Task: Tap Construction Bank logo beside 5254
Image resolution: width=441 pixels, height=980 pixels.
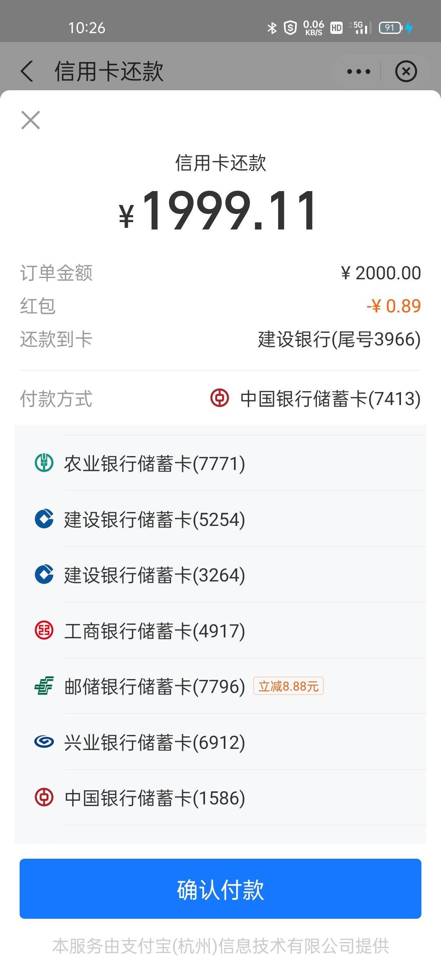Action: click(44, 519)
